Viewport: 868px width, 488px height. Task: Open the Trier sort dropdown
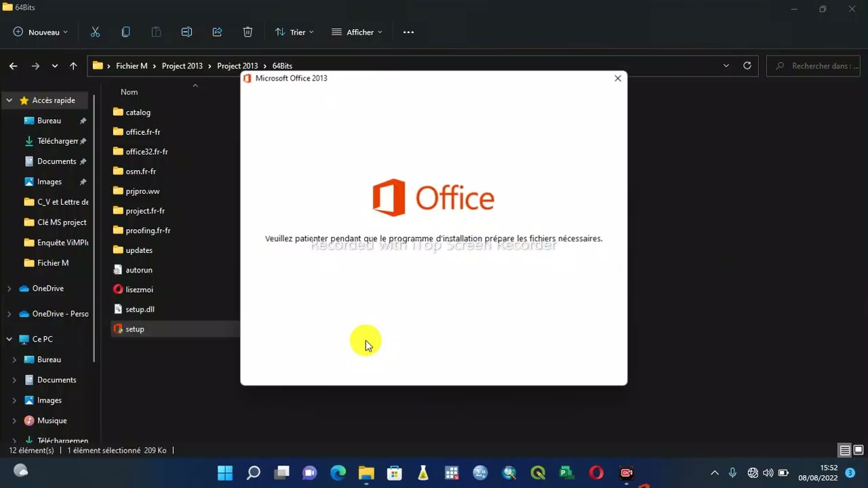coord(294,32)
